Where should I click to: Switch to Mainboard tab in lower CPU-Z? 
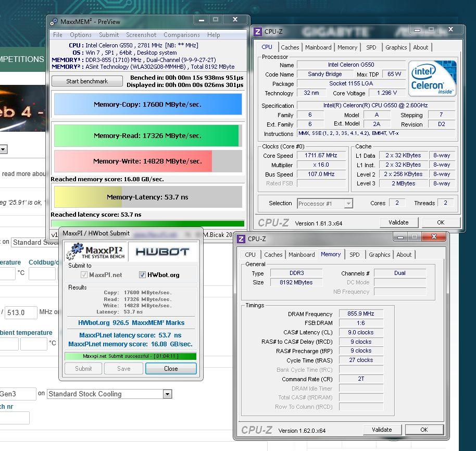(x=302, y=255)
